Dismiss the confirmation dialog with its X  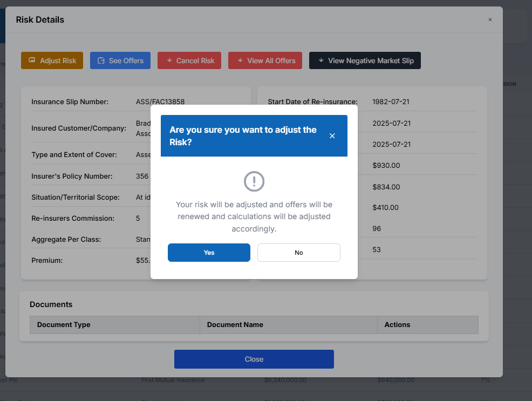tap(332, 136)
